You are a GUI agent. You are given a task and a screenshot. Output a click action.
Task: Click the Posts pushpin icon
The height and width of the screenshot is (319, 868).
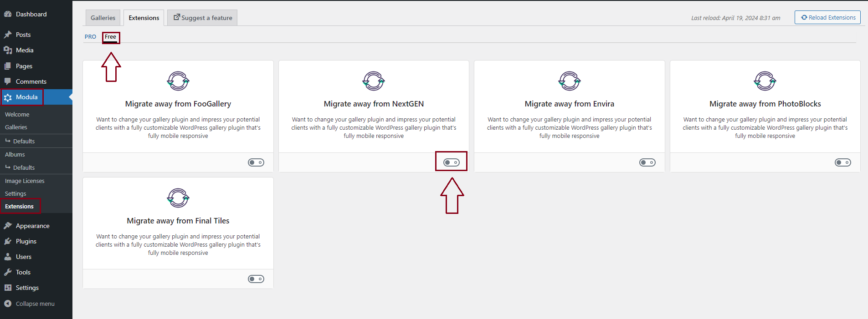[x=8, y=35]
